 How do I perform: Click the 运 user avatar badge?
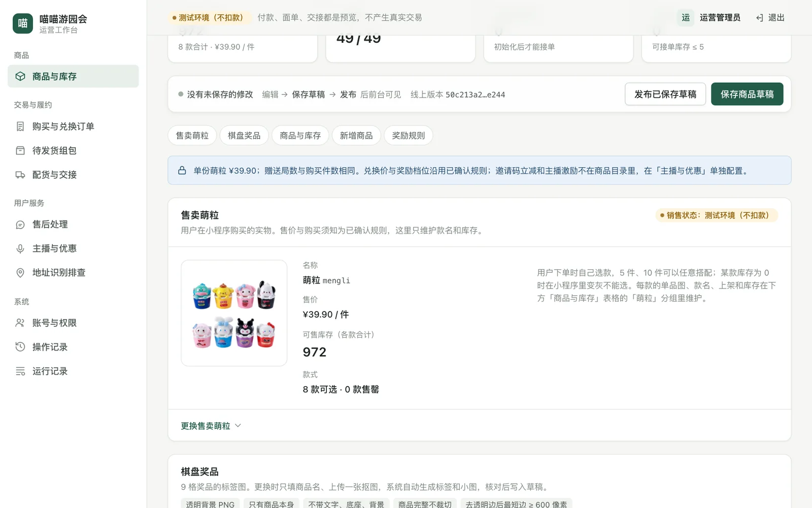click(x=686, y=18)
